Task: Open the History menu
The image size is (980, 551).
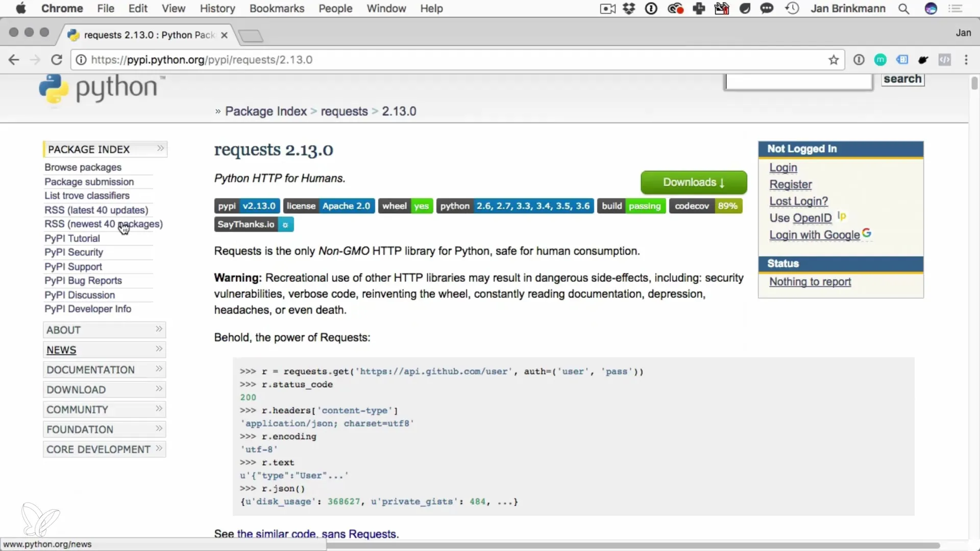Action: point(217,8)
